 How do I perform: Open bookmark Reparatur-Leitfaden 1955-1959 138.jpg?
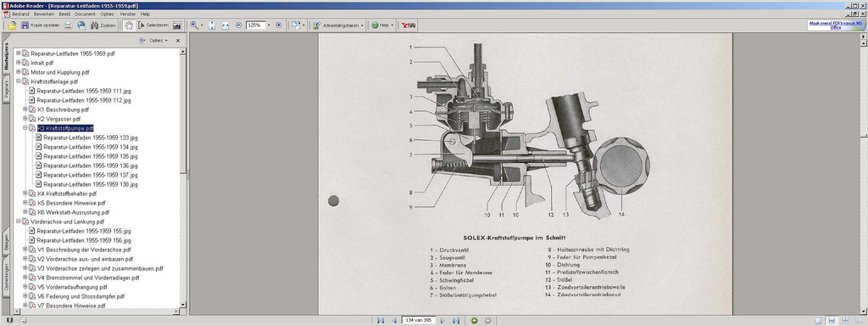click(90, 184)
